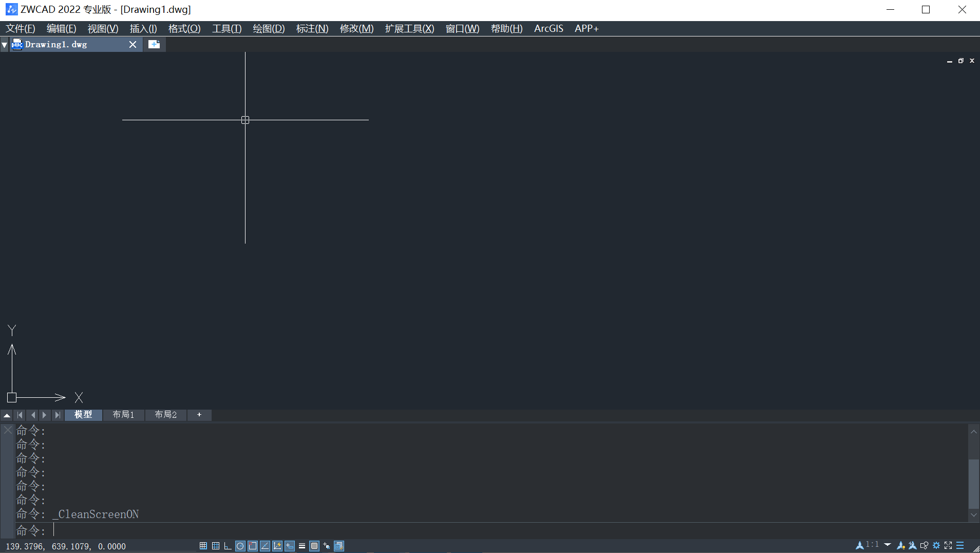This screenshot has width=980, height=553.
Task: Go to next layout tab
Action: pyautogui.click(x=45, y=415)
